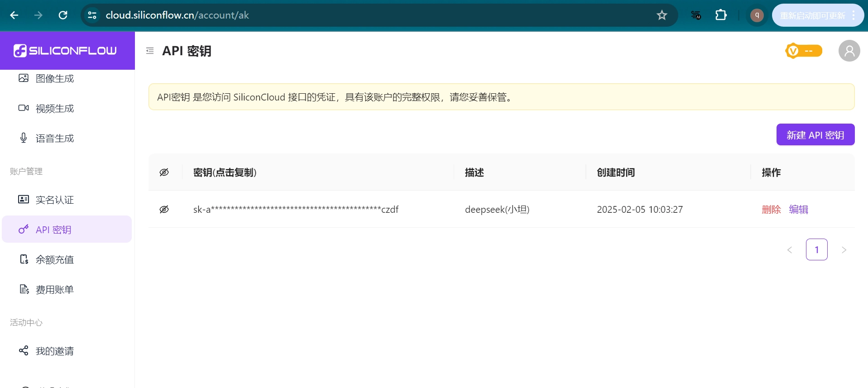This screenshot has height=388, width=868.
Task: Click the SiliconFlow logo
Action: (65, 51)
